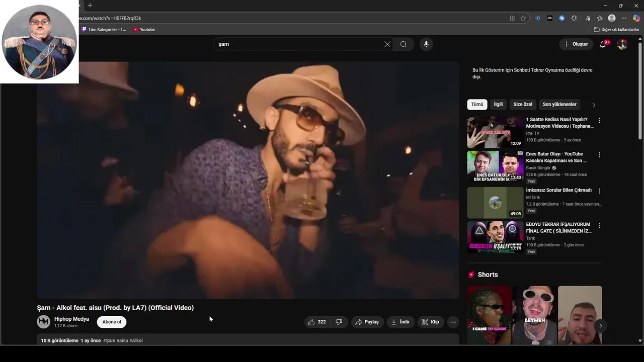Open options for İmkansız Sorular video
This screenshot has height=362, width=644.
pos(599,191)
